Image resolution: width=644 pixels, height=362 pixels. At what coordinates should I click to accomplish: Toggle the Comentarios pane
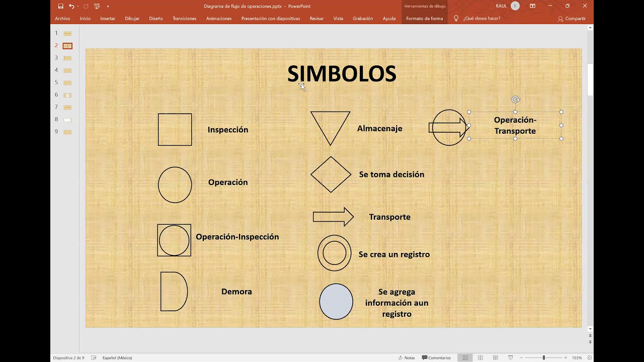click(436, 358)
